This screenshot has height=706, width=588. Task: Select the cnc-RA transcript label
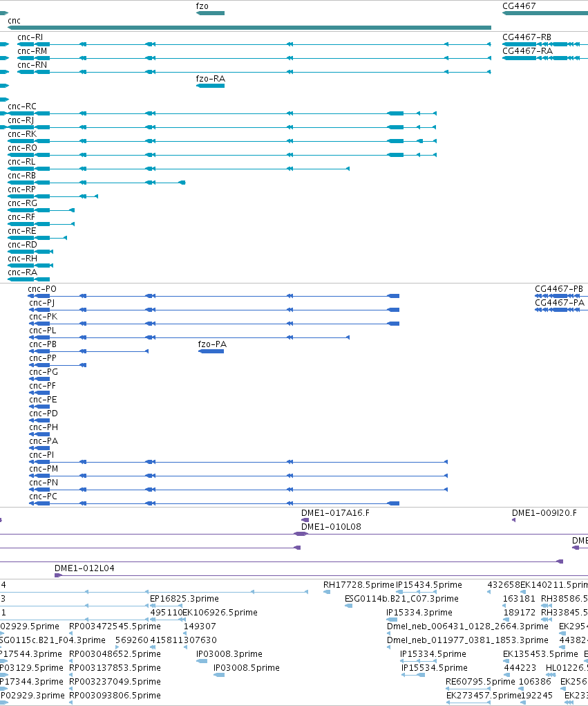tap(23, 272)
